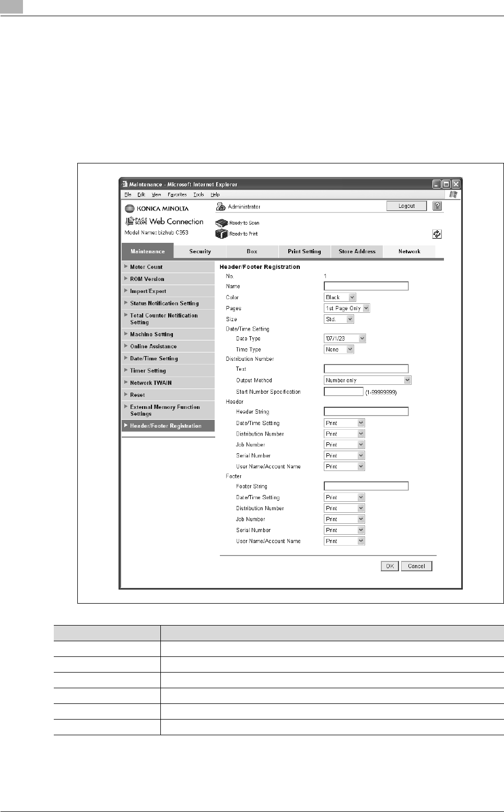
Task: Open Header User Name/Account Name dropdown
Action: (344, 467)
